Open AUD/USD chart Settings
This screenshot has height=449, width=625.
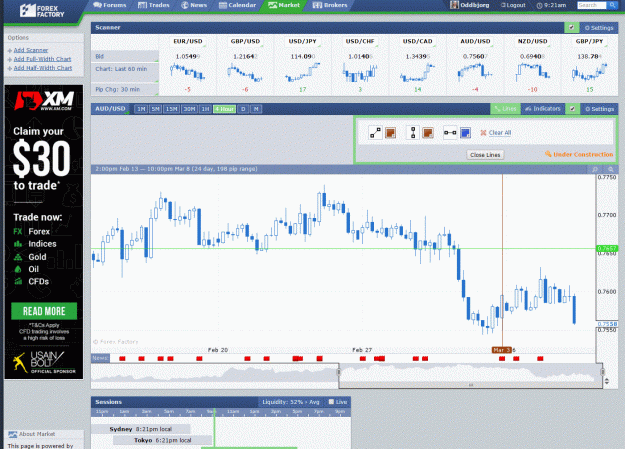(599, 109)
